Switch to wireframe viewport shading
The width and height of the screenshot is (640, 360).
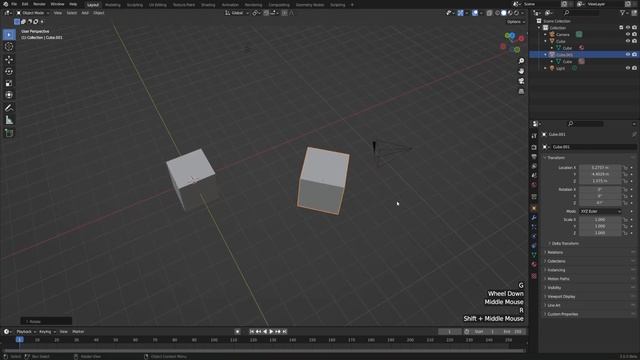pos(497,13)
